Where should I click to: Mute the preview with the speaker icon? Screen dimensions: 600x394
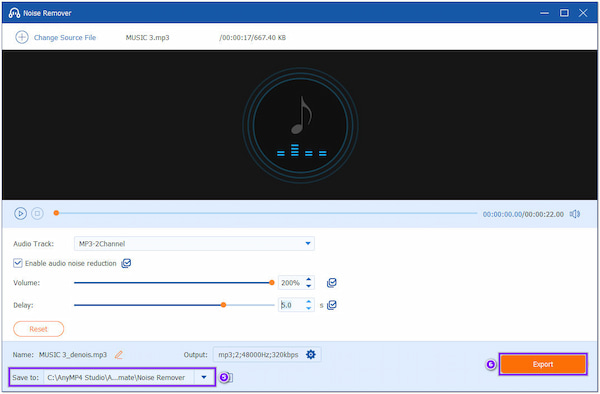[x=575, y=214]
